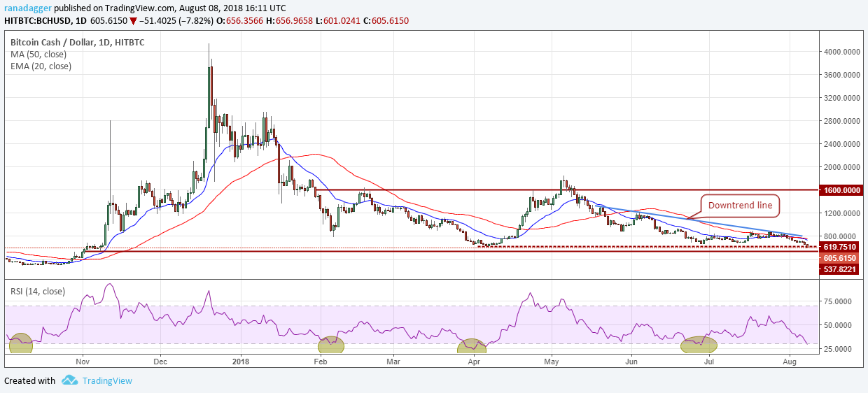Click the 1200.0000 price axis value
868x393 pixels.
[843, 213]
